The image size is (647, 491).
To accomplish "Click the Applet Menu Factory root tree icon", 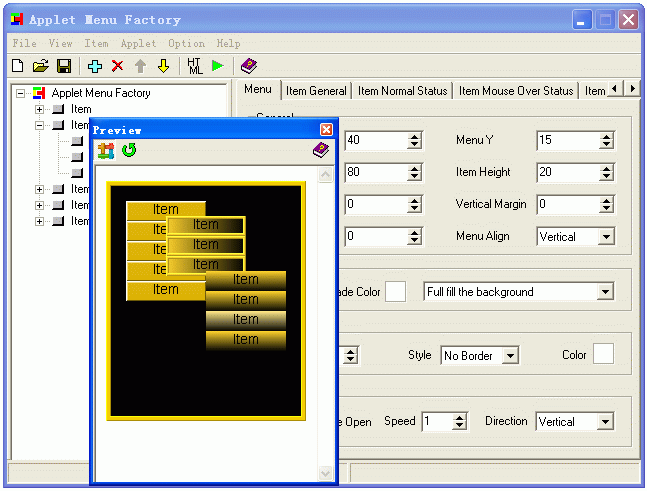I will [39, 93].
